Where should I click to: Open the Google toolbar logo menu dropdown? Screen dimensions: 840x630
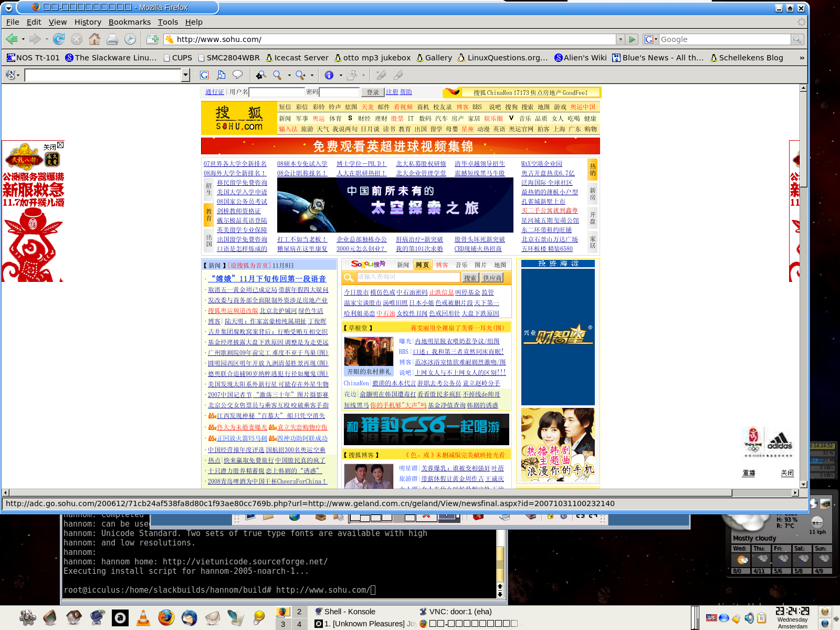pyautogui.click(x=12, y=75)
